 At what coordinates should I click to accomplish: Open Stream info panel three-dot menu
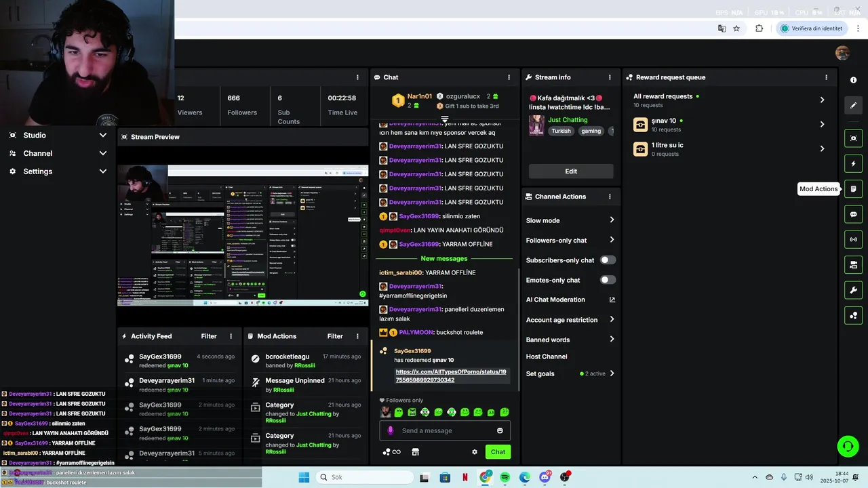click(x=610, y=77)
